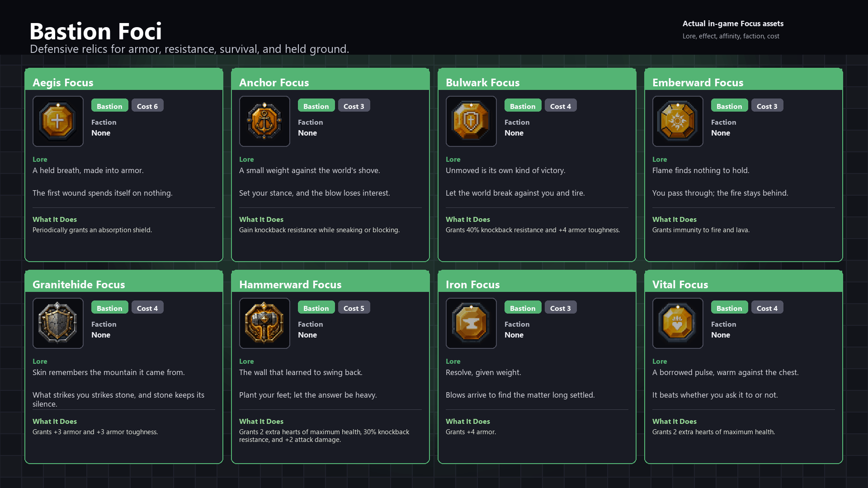The image size is (868, 488).
Task: Select the Cost 5 badge on Hammerward Focus
Action: coord(354,308)
